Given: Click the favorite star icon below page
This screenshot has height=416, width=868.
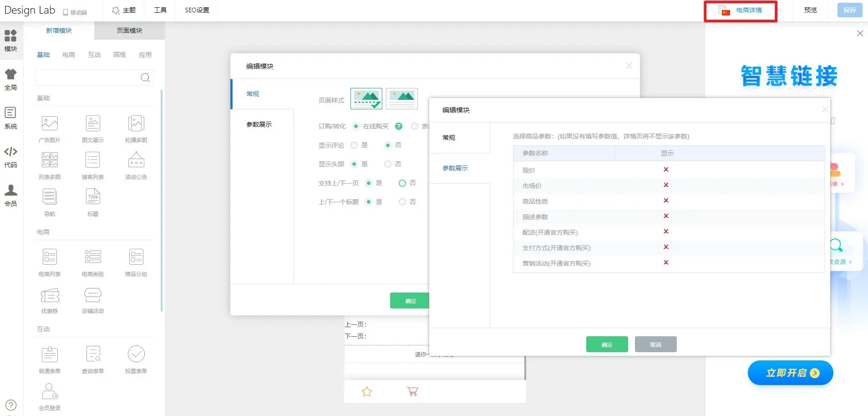Looking at the screenshot, I should (367, 391).
